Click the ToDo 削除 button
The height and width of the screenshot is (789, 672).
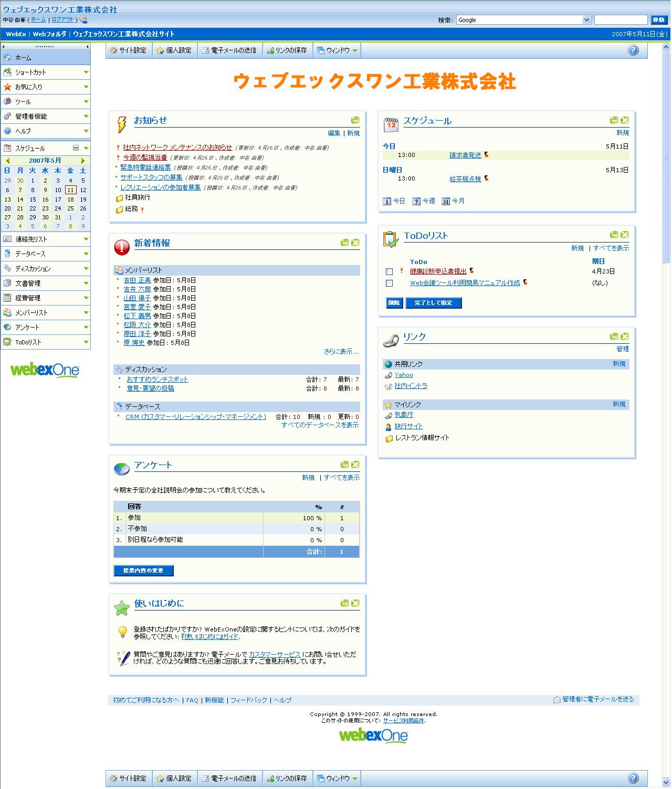[394, 303]
